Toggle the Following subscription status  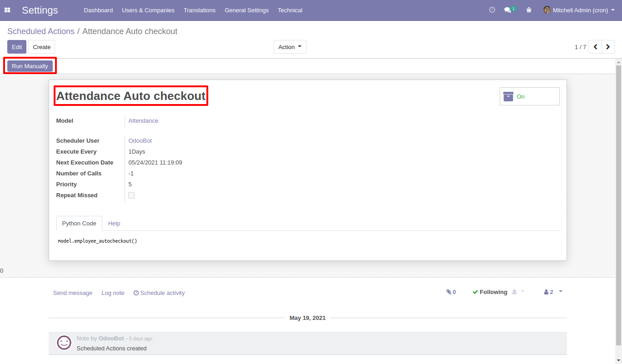click(490, 292)
